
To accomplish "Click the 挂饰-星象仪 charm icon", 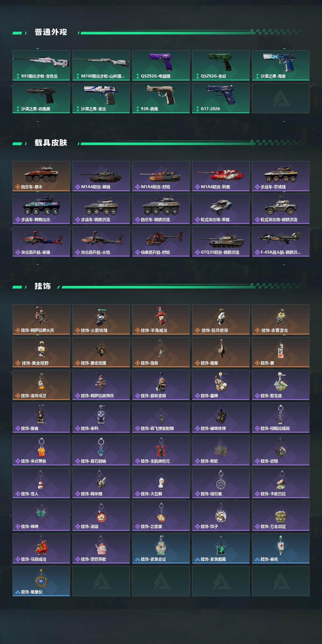I will [x=41, y=578].
